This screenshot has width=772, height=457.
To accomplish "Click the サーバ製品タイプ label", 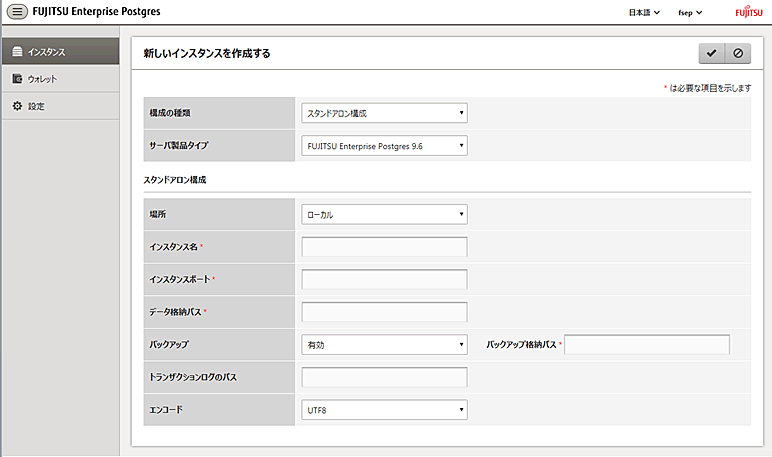I will [179, 145].
